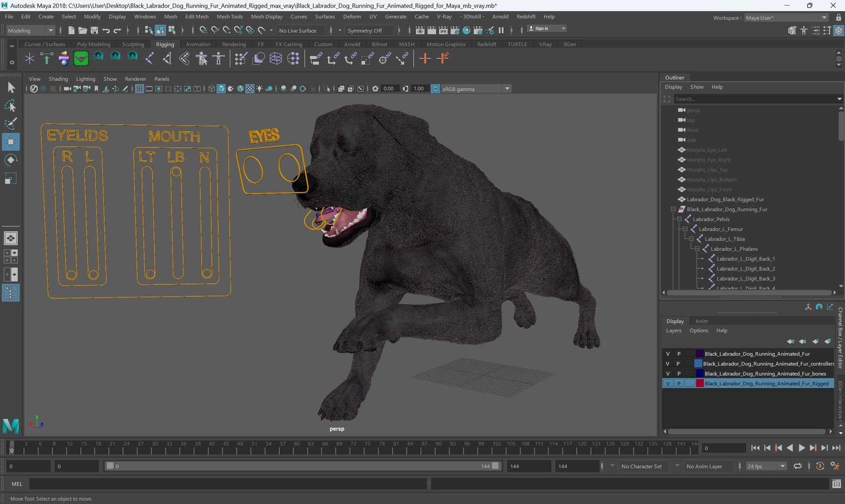
Task: Click the Fur_controllers layer's blue color swatch
Action: point(698,364)
